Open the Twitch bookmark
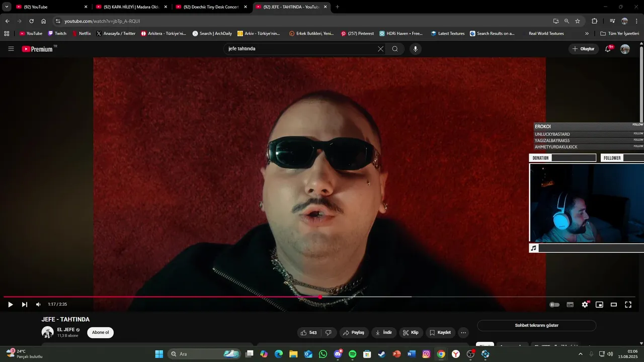Screen dimensions: 644x362 pyautogui.click(x=57, y=34)
